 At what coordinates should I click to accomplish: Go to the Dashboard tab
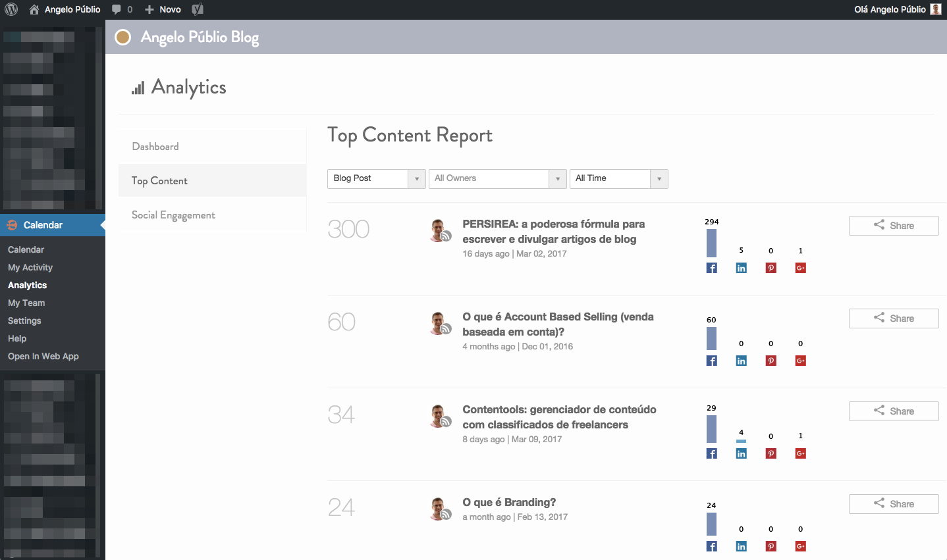pyautogui.click(x=155, y=146)
